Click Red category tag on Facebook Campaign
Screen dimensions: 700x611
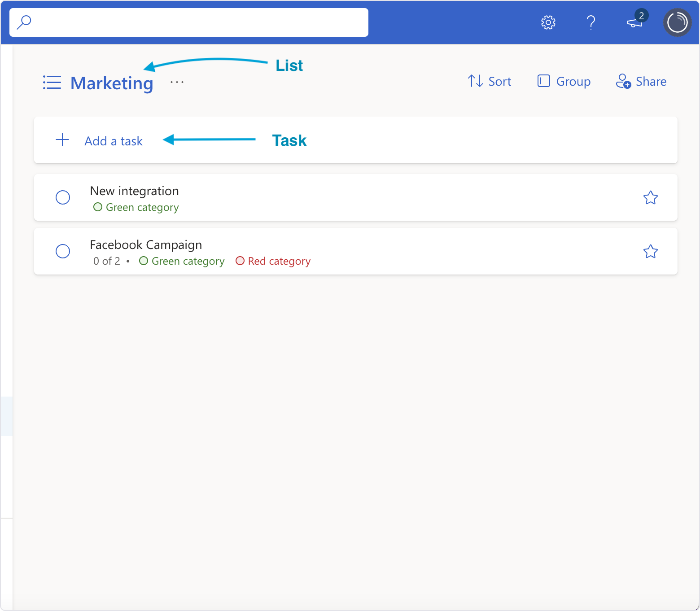[x=273, y=261]
